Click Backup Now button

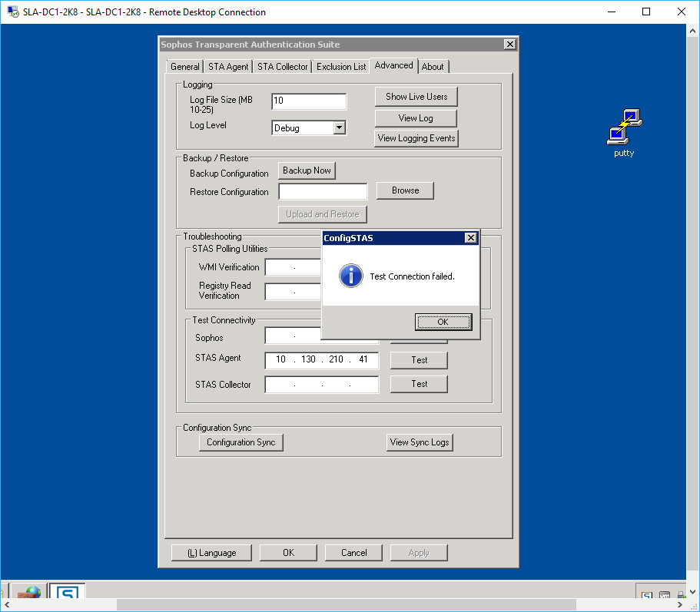coord(307,170)
